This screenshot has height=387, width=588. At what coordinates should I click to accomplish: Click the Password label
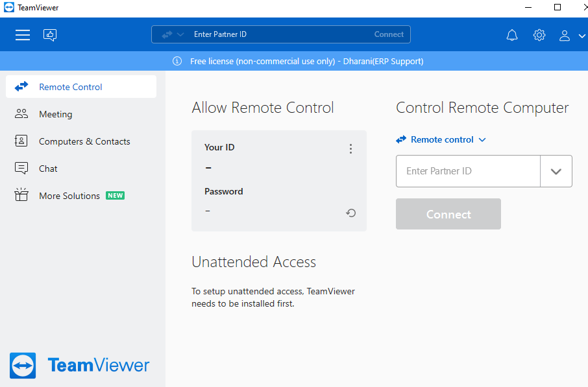(223, 191)
